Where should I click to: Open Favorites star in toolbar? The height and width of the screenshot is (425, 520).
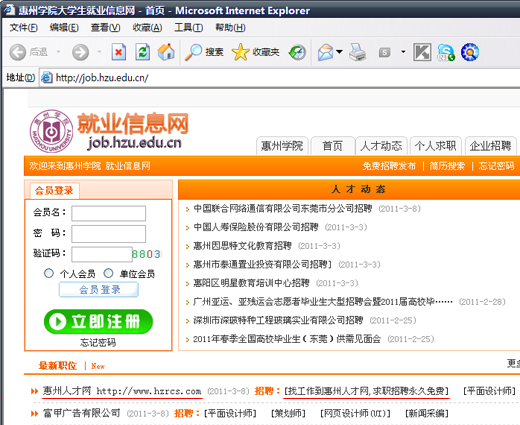coord(255,52)
